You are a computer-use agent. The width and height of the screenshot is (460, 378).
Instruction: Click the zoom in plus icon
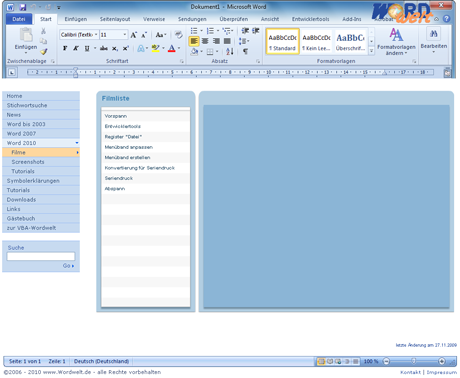pyautogui.click(x=442, y=361)
